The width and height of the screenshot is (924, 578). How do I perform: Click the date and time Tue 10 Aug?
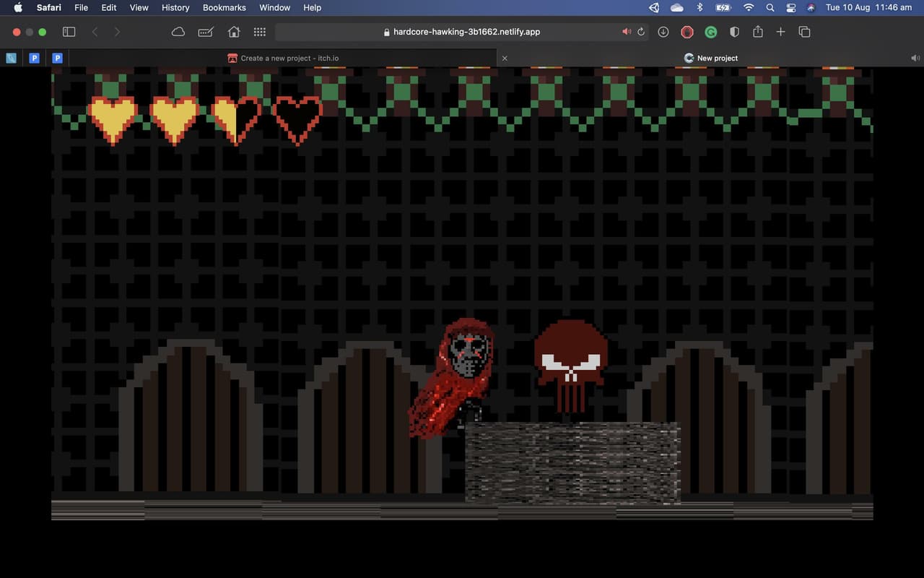[868, 7]
